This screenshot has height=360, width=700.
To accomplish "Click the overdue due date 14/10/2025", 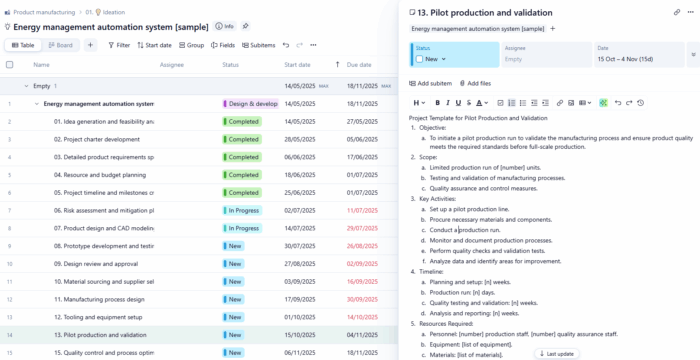I will pos(362,317).
